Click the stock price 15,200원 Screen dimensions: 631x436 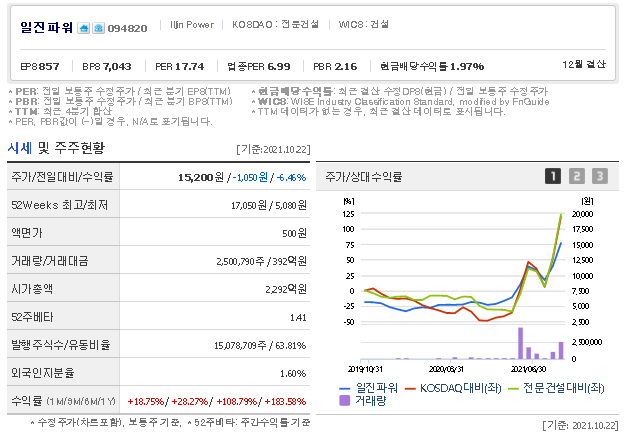click(201, 177)
